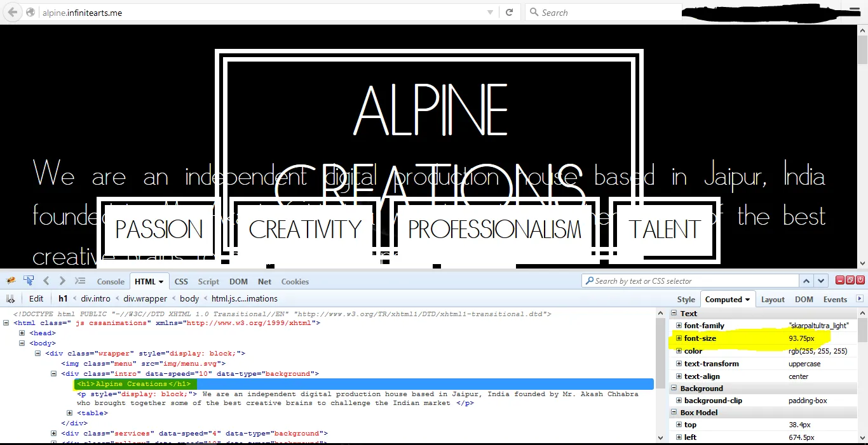The height and width of the screenshot is (445, 868).
Task: Focus the Firebug search by CSS selector field
Action: (690, 281)
